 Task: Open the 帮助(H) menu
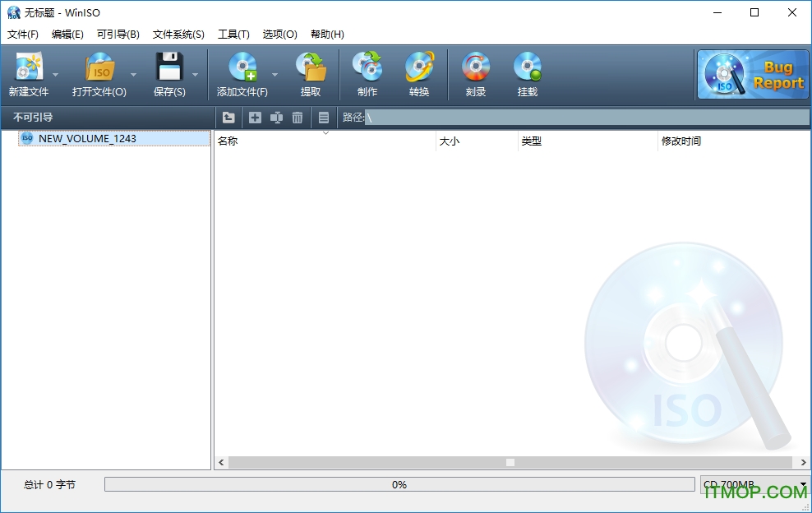327,35
